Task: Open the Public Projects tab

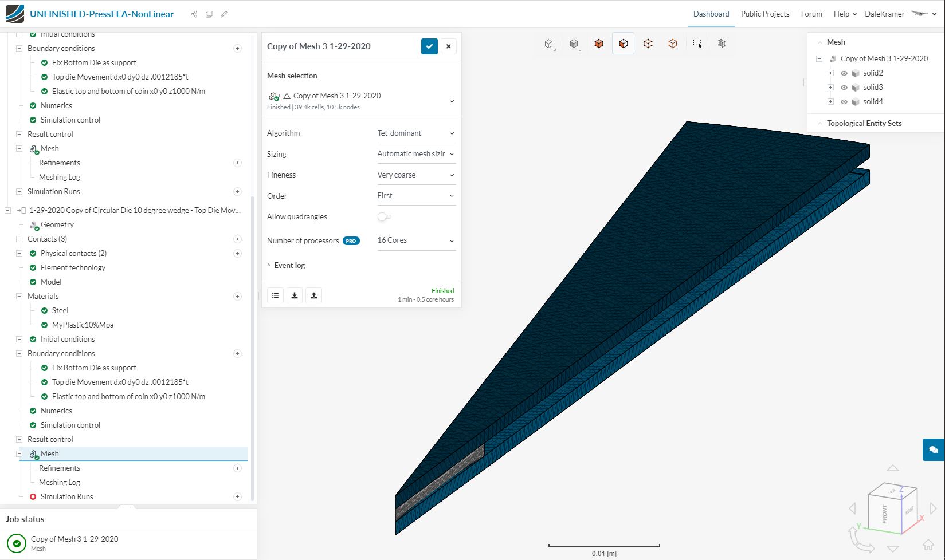Action: 765,14
